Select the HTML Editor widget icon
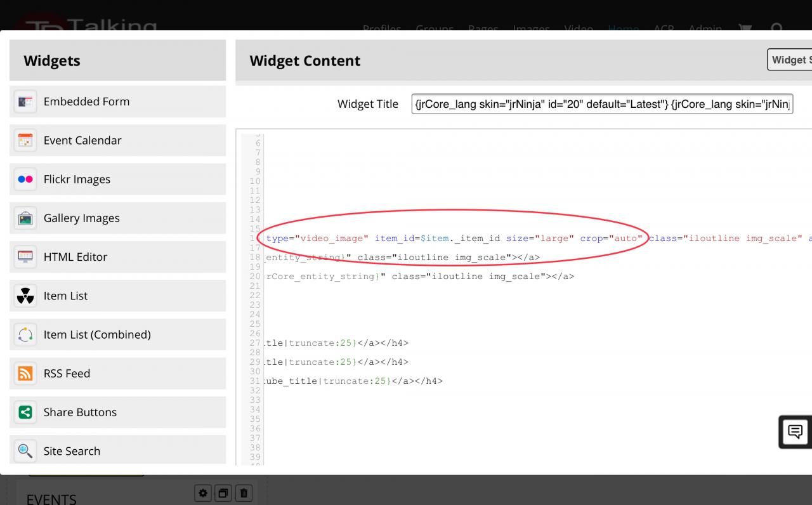 [25, 257]
